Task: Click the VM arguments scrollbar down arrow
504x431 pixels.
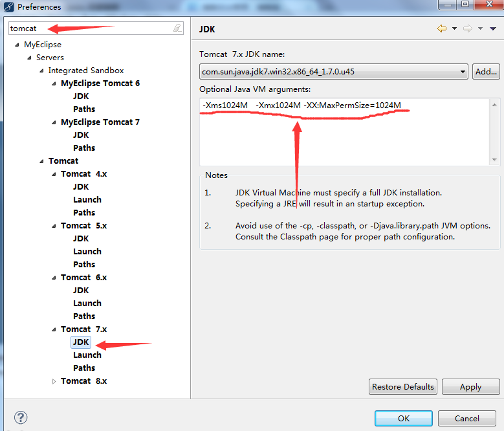Action: [494, 159]
